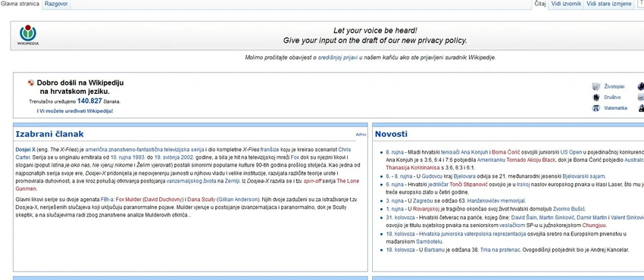Image resolution: width=644 pixels, height=280 pixels.
Task: Select the Čitaj tab
Action: (540, 4)
